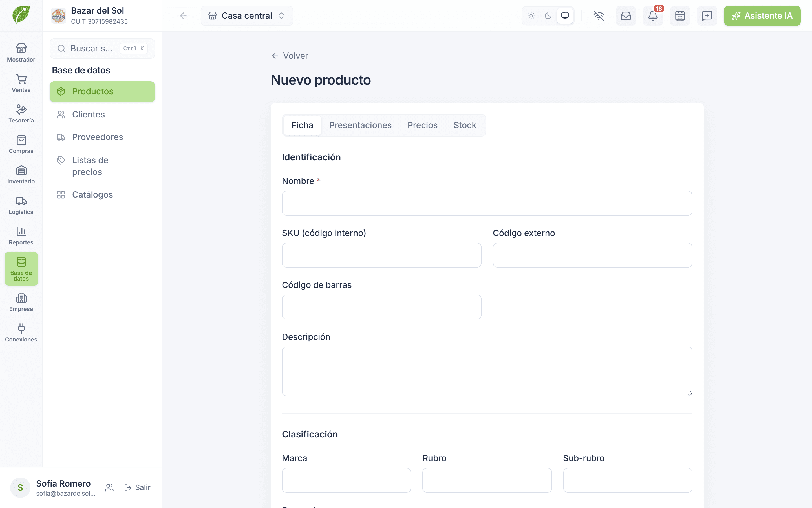Open the calendar icon in header
Viewport: 812px width, 508px height.
tap(680, 16)
